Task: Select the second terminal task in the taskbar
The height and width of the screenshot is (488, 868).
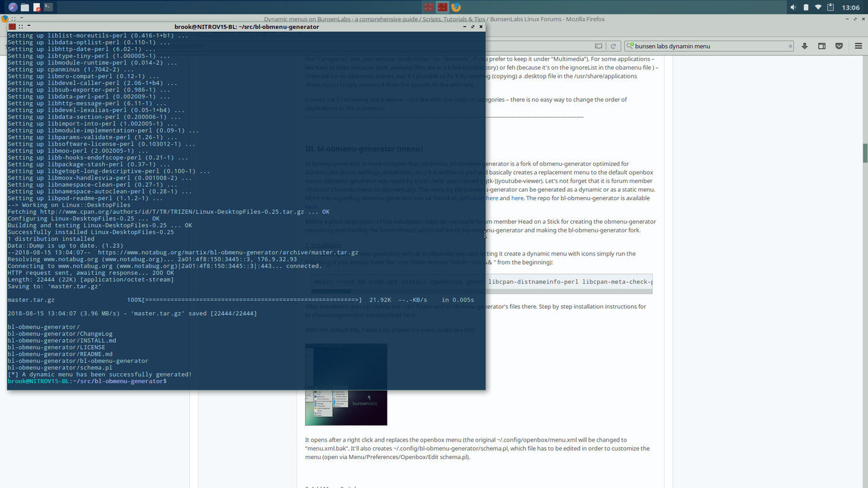Action: (442, 7)
